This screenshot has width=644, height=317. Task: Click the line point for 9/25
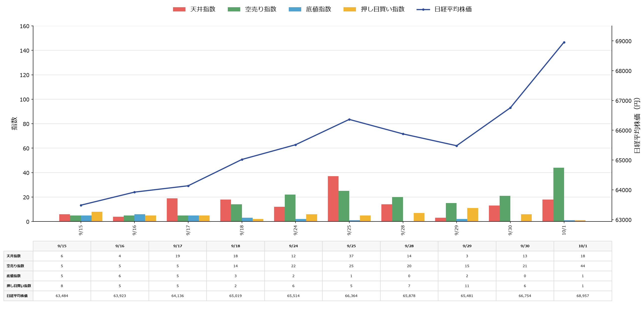tap(349, 119)
